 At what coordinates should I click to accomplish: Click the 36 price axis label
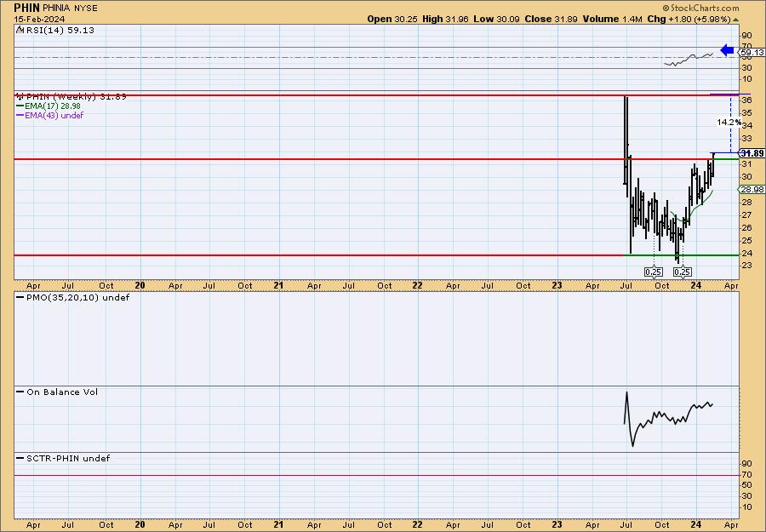[747, 100]
